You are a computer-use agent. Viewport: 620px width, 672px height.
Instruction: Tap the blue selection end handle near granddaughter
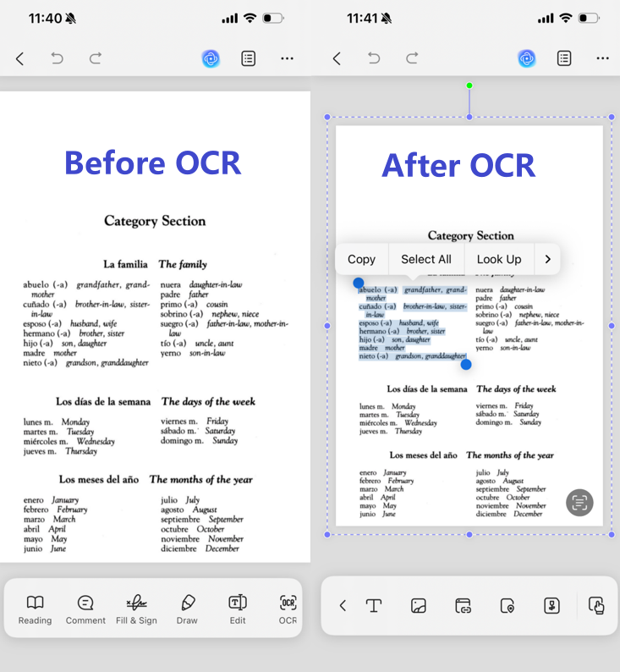click(466, 365)
